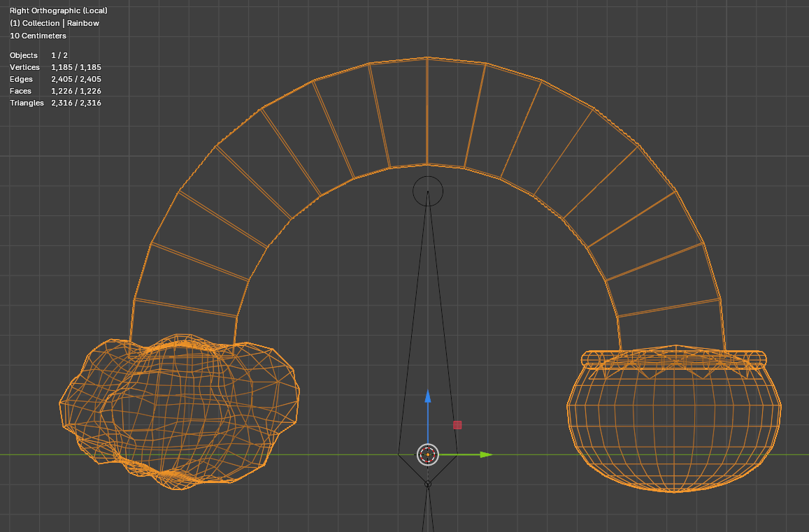This screenshot has height=532, width=809.
Task: Click the red square plane handle
Action: point(457,424)
